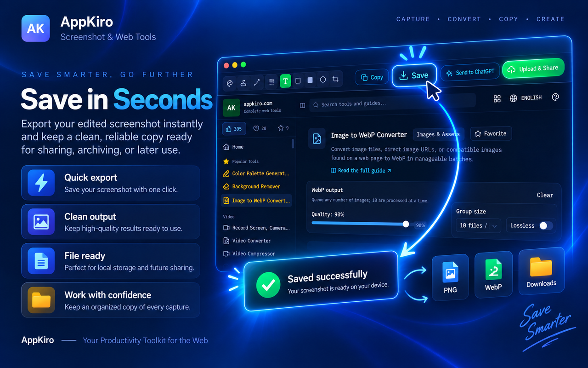Activate the green Text tool
588x368 pixels.
(285, 81)
